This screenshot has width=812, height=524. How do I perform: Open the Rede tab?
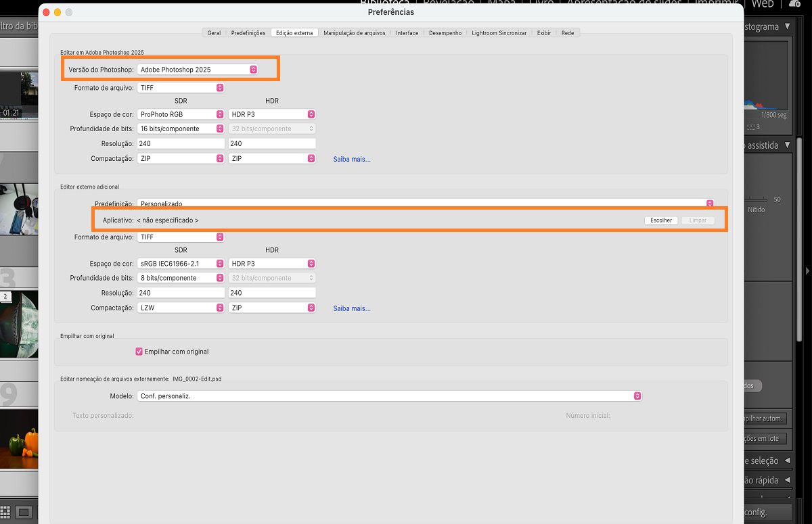pyautogui.click(x=568, y=32)
